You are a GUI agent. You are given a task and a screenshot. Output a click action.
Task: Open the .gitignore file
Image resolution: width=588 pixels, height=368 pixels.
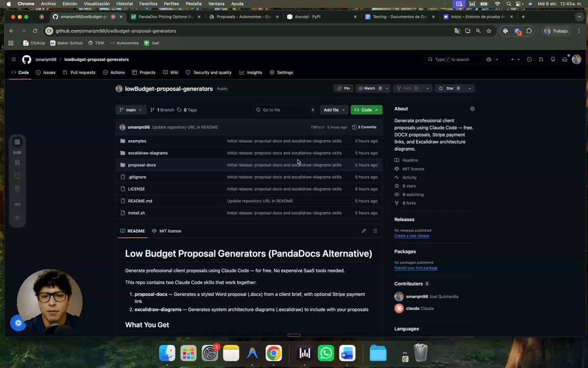coord(137,177)
